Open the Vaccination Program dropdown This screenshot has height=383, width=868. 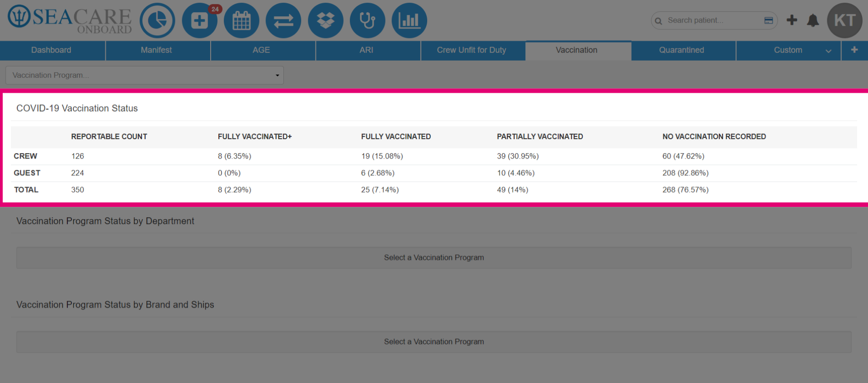pos(145,75)
